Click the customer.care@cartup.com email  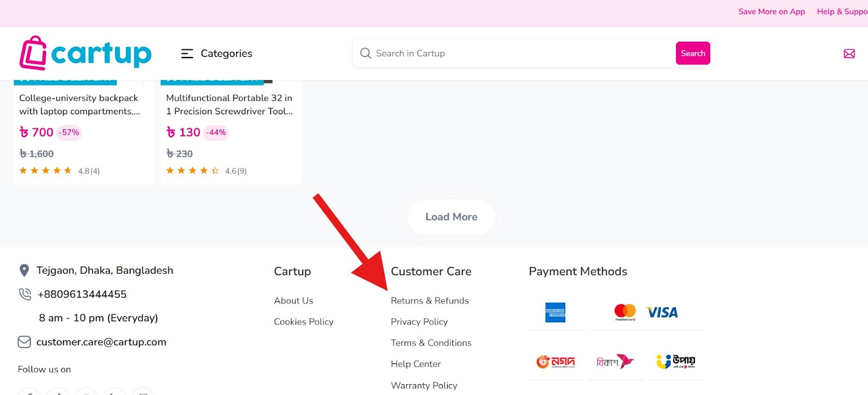coord(101,342)
